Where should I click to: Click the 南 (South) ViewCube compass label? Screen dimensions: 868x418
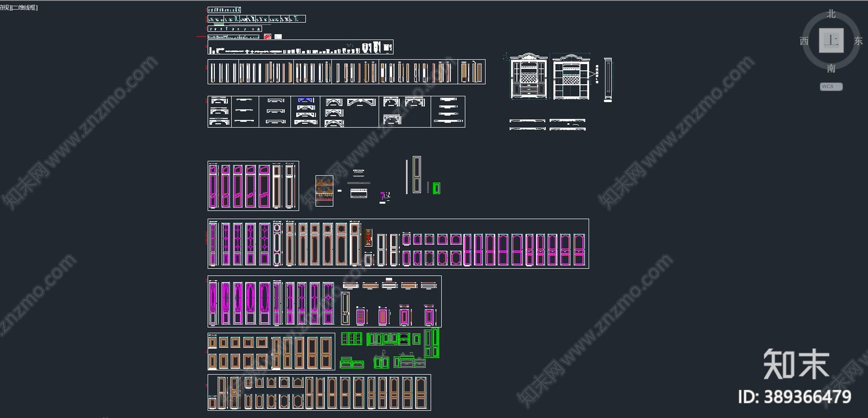pyautogui.click(x=831, y=68)
